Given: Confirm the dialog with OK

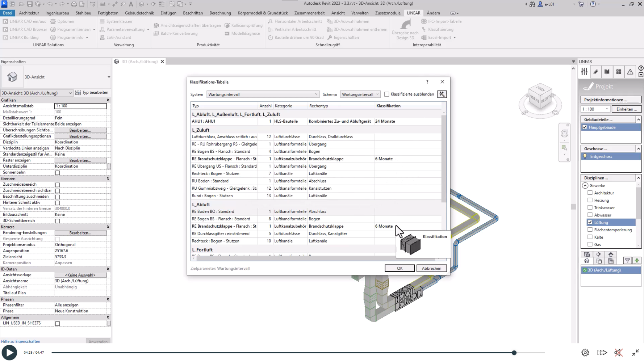Looking at the screenshot, I should tap(400, 268).
